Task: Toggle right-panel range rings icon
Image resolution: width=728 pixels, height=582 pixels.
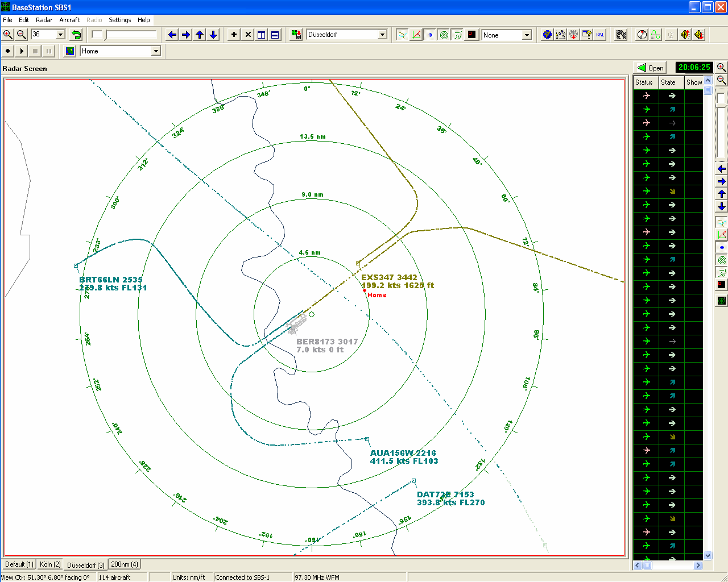Action: (x=721, y=260)
